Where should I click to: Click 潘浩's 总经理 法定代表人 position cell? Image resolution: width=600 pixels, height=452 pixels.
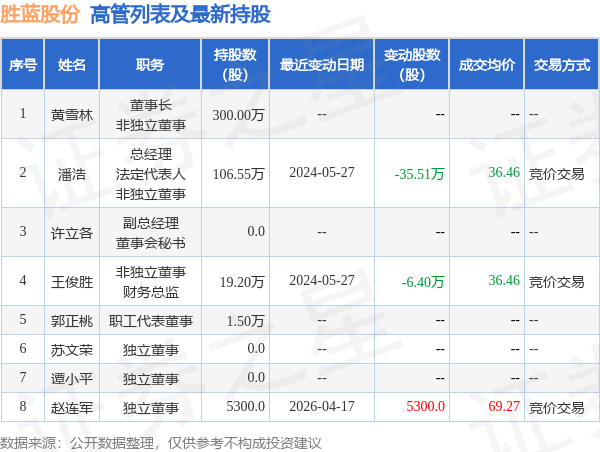point(150,174)
